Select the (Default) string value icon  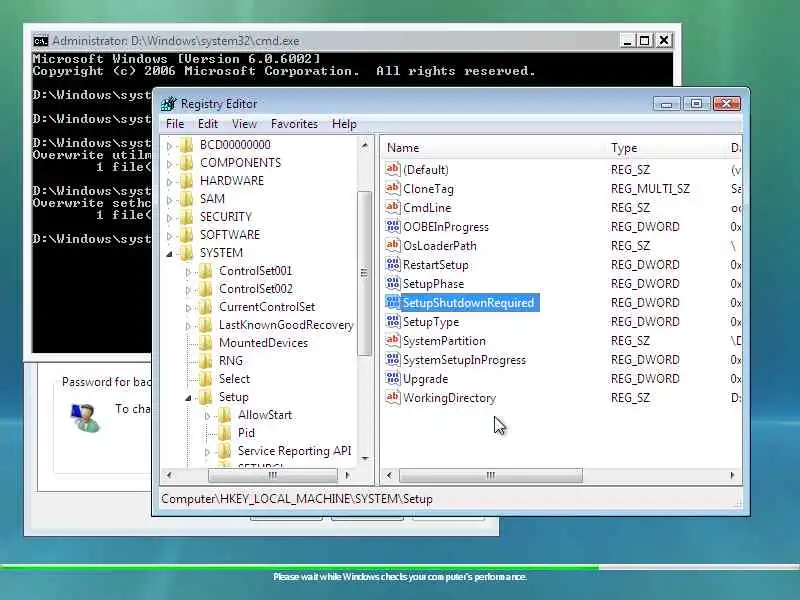point(392,169)
